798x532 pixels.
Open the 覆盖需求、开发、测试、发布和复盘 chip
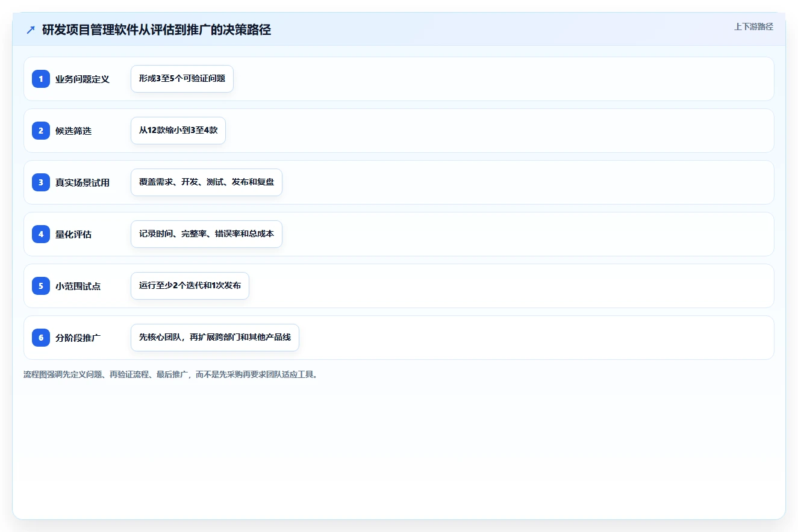pos(207,182)
